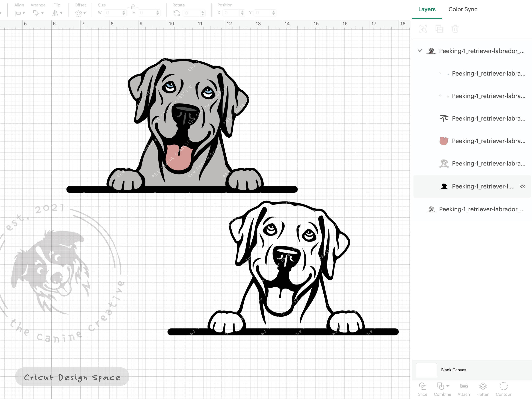The height and width of the screenshot is (399, 532).
Task: Collapse the Peeking-1_retriever-labrador group
Action: 420,51
